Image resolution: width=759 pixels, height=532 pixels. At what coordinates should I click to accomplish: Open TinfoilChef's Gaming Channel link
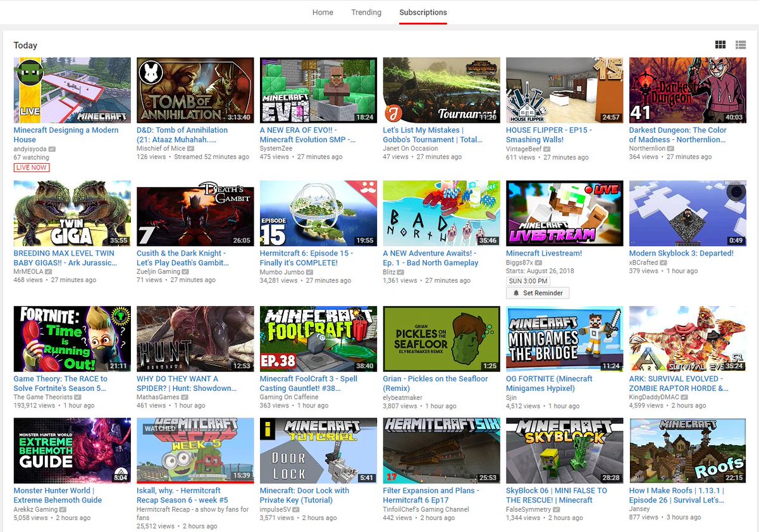pyautogui.click(x=426, y=509)
